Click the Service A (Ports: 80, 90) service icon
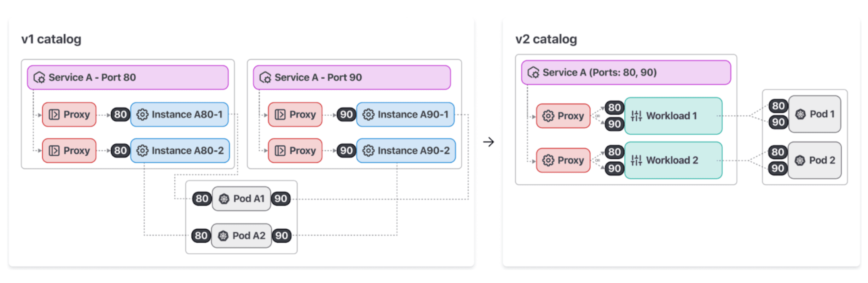 pyautogui.click(x=533, y=72)
